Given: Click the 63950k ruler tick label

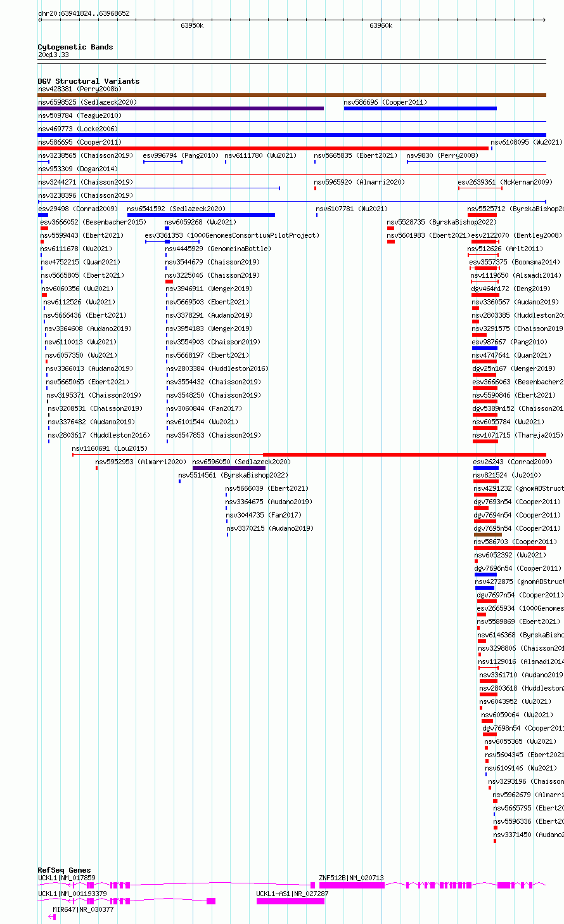Looking at the screenshot, I should (x=192, y=25).
